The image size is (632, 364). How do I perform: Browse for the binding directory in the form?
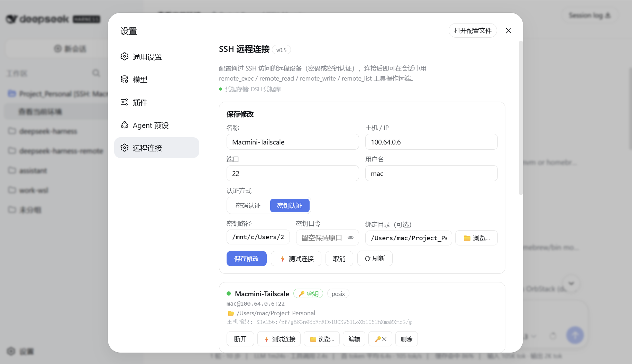coord(476,238)
